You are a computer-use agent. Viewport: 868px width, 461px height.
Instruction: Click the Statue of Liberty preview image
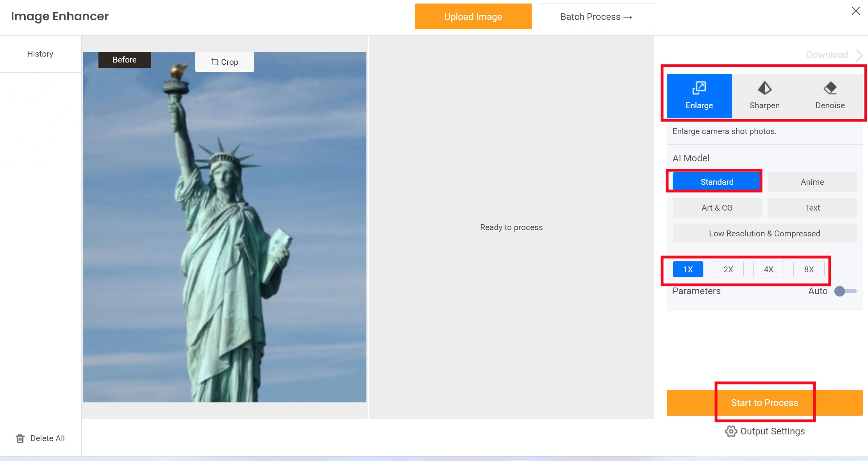pos(225,227)
